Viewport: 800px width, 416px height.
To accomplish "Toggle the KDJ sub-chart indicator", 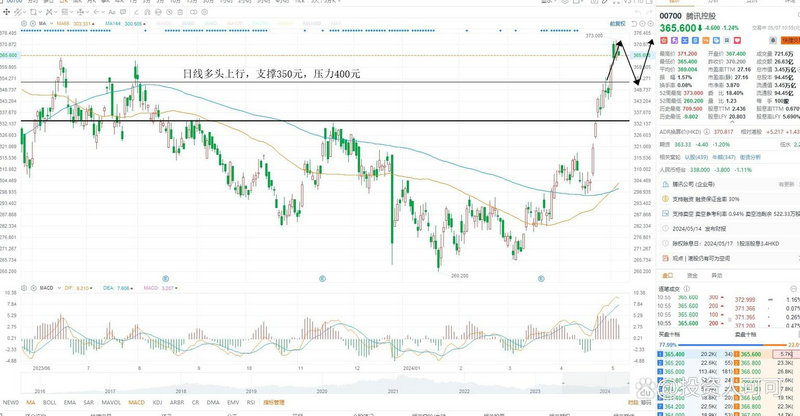I will 155,402.
